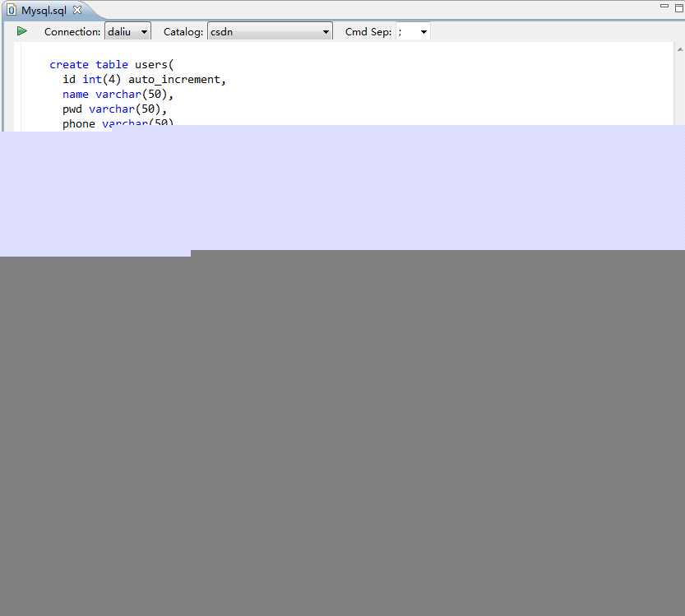Click the 'name varchar(50),' line
This screenshot has height=616, width=685.
(118, 95)
